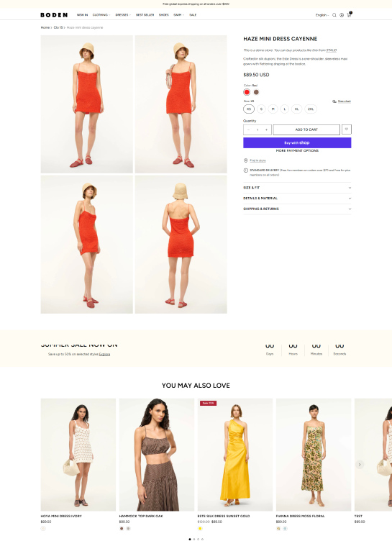Open the shopping cart icon

[x=349, y=15]
